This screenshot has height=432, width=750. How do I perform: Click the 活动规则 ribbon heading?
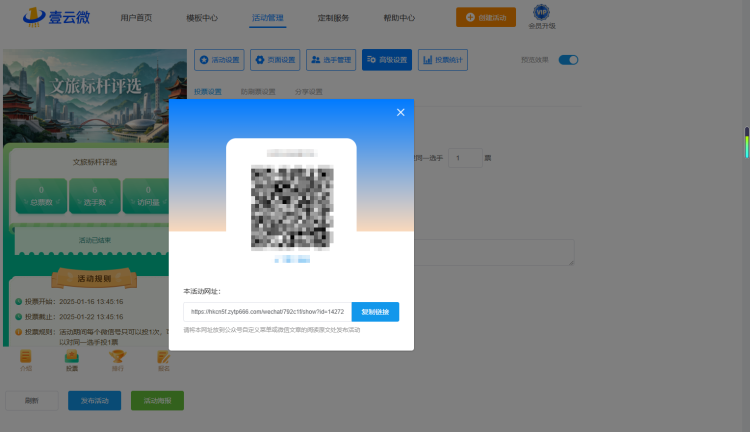94,278
